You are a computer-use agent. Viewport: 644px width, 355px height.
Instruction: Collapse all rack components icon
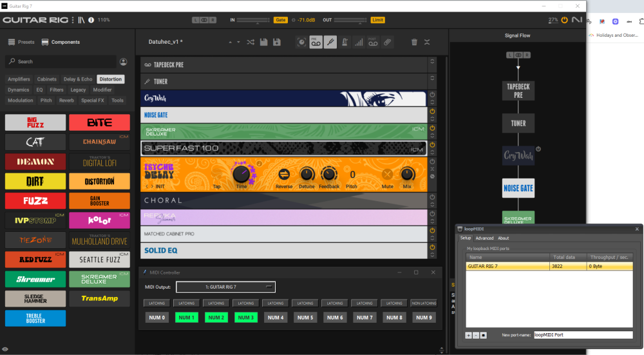point(427,42)
